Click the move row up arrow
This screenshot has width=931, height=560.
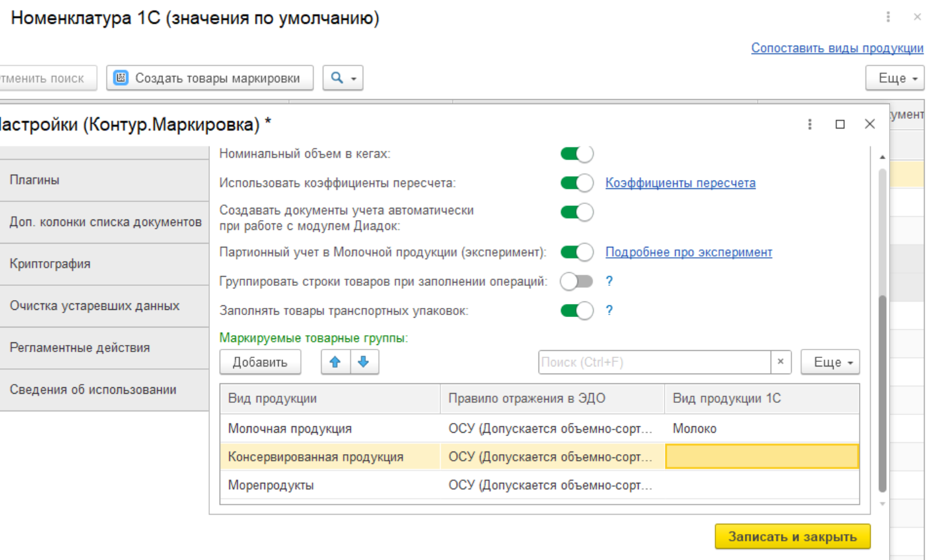tap(335, 362)
